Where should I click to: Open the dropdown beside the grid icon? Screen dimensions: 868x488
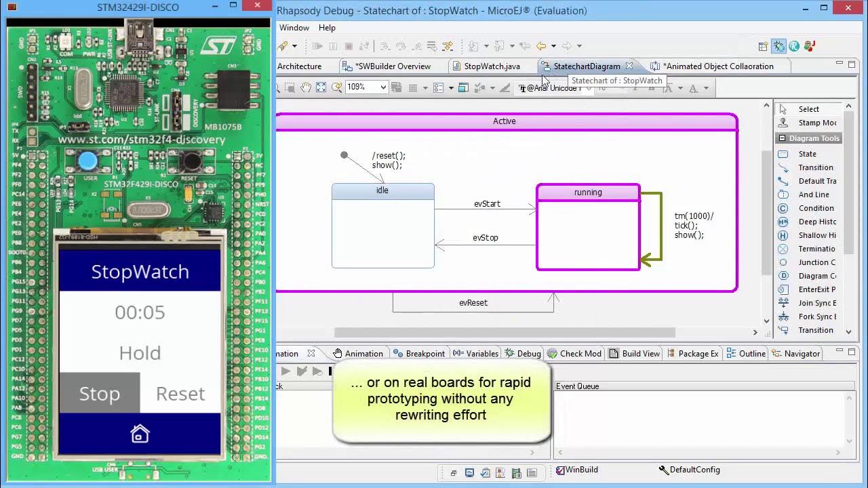pos(425,87)
